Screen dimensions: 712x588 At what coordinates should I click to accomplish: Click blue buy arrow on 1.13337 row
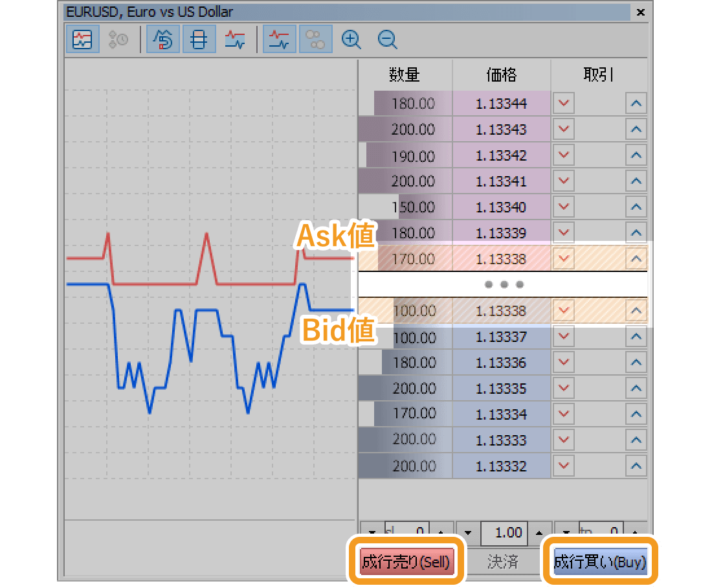(636, 337)
